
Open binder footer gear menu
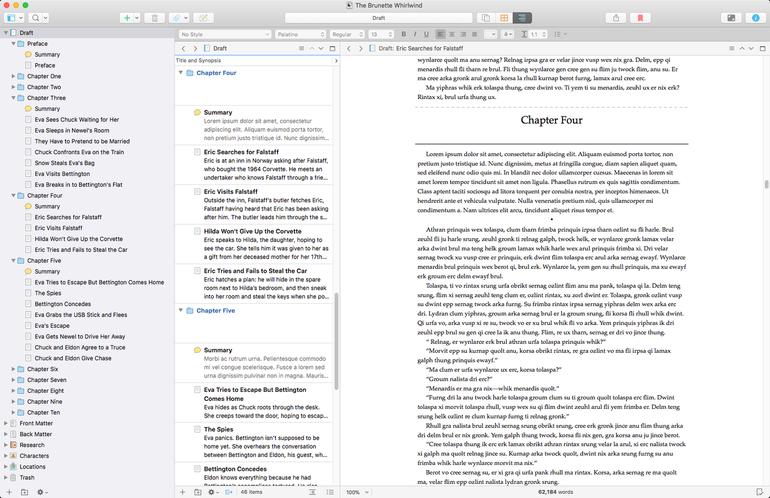[42, 492]
